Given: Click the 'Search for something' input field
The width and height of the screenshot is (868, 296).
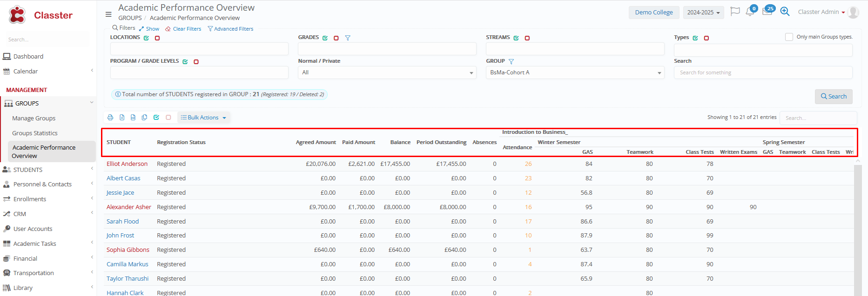Looking at the screenshot, I should pyautogui.click(x=763, y=72).
